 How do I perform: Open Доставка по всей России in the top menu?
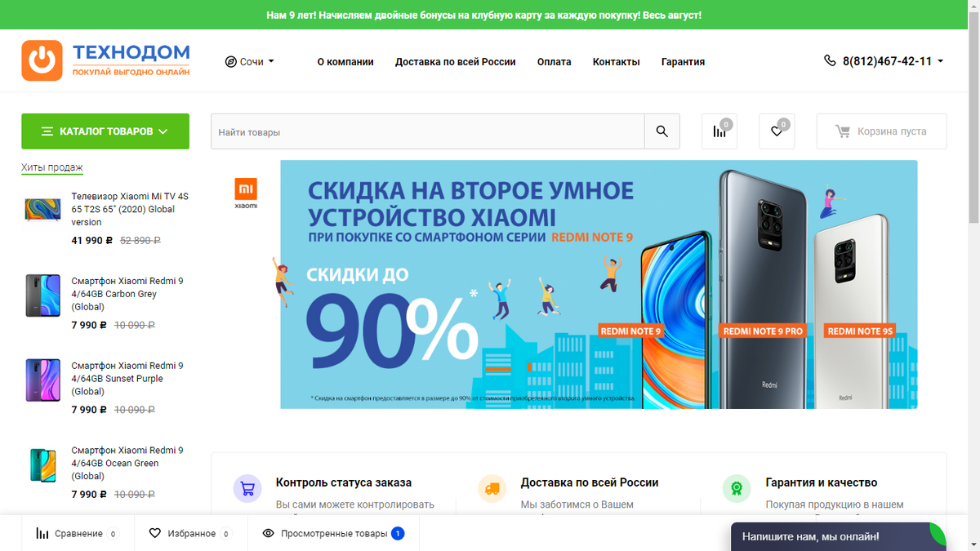pos(456,62)
